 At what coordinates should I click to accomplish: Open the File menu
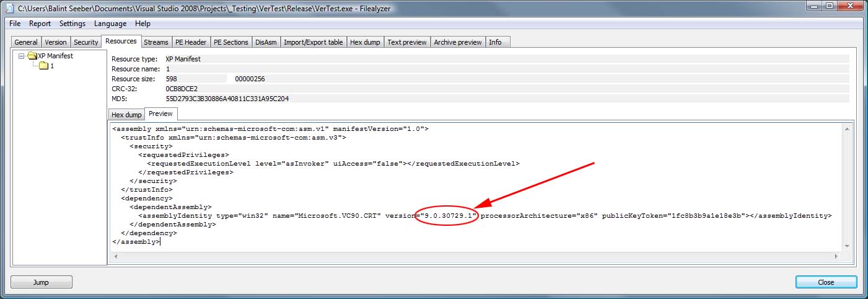pos(15,24)
